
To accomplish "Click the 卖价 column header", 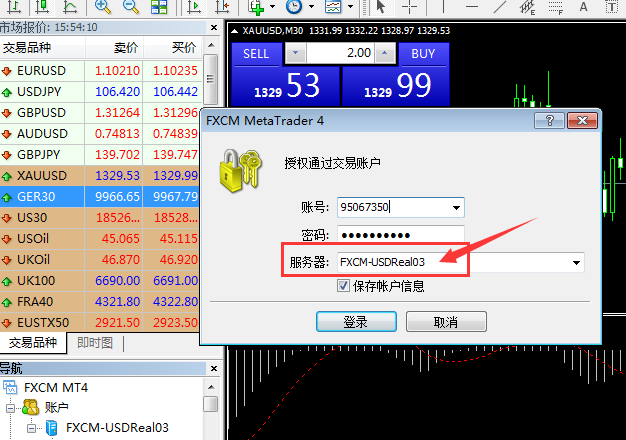I will coord(114,48).
